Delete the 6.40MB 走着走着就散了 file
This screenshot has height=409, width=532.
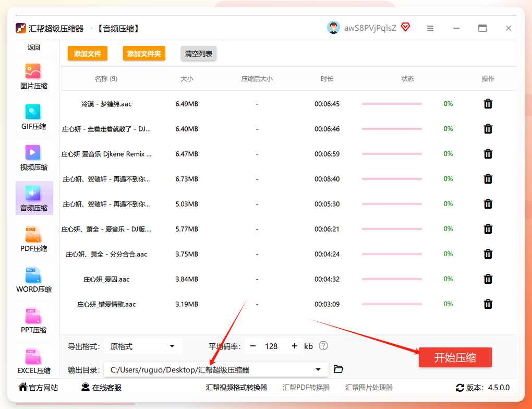488,129
